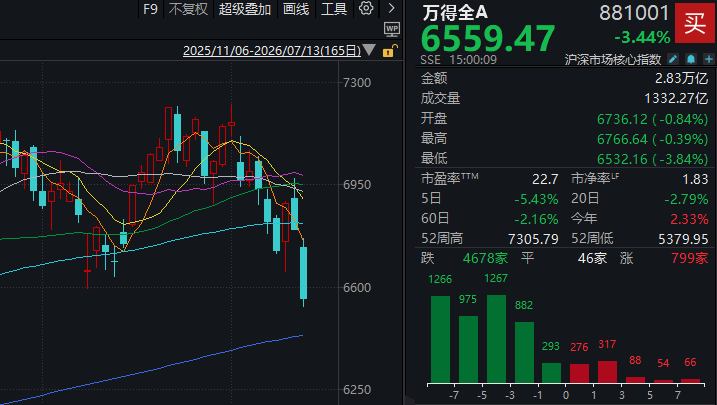Click the 成交量 value 1332.27亿
This screenshot has width=717, height=405.
pyautogui.click(x=676, y=98)
